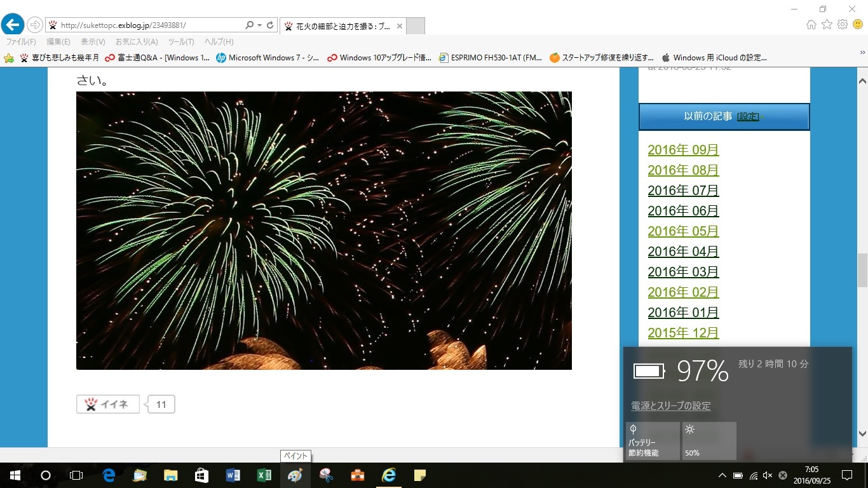This screenshot has height=488, width=868.
Task: Open Windows 10アップグレード情報 bookmark
Action: (379, 58)
